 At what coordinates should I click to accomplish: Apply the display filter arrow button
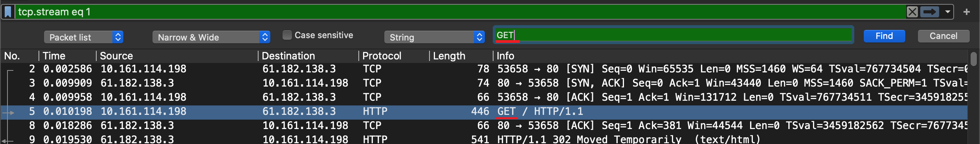930,12
